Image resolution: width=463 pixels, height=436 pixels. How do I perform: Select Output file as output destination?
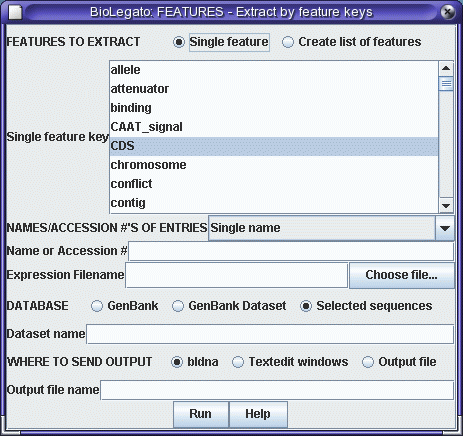(x=367, y=362)
